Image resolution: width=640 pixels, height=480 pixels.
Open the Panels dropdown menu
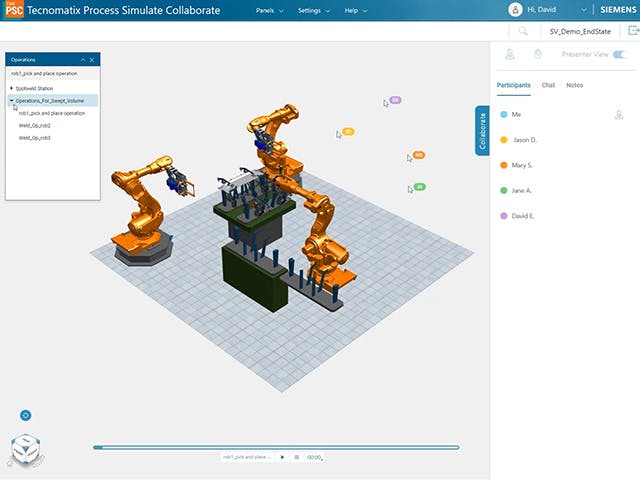click(269, 11)
